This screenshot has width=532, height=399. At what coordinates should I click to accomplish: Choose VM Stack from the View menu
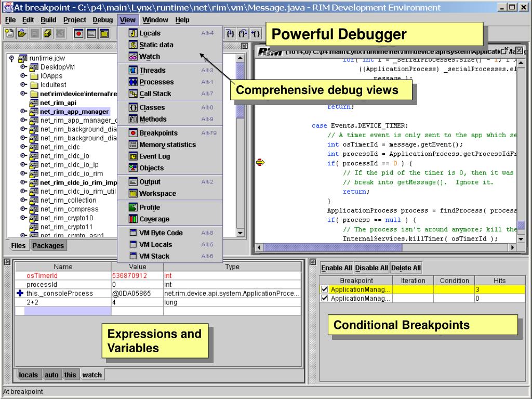[x=170, y=256]
